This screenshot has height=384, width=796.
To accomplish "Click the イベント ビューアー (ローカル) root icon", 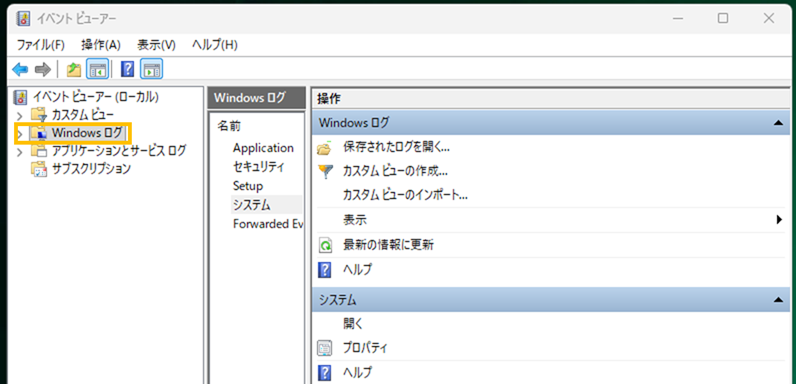I will pos(20,97).
